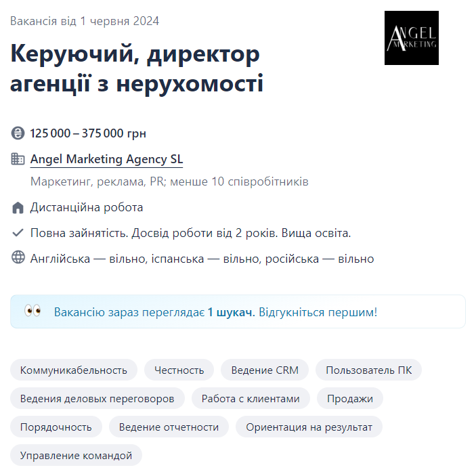Click the globe languages icon
The image size is (476, 474).
tap(18, 258)
